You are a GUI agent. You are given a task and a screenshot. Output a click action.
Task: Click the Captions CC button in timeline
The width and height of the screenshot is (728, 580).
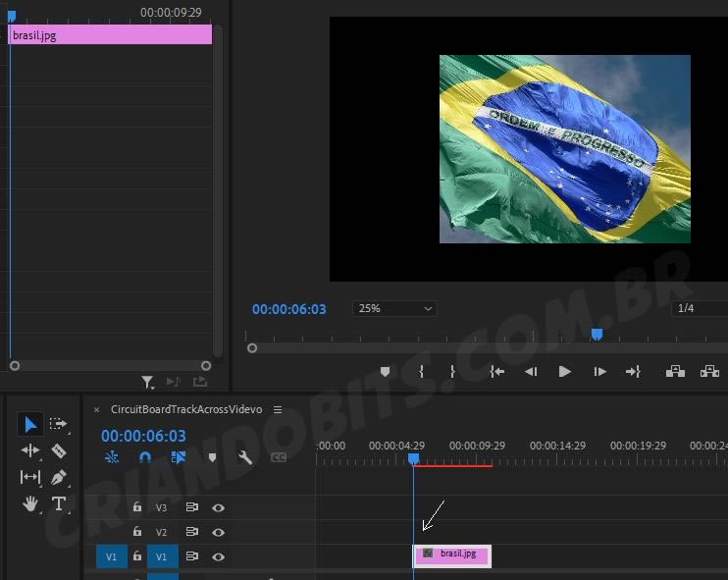pos(278,458)
